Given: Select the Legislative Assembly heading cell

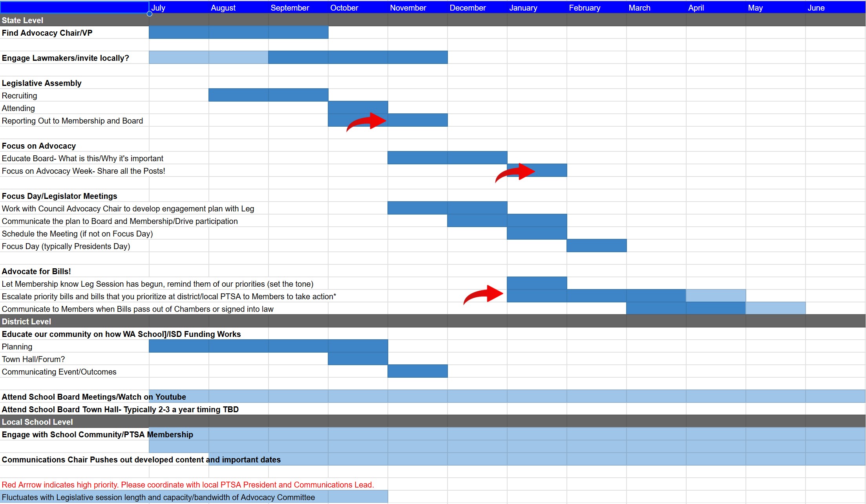Looking at the screenshot, I should 42,83.
